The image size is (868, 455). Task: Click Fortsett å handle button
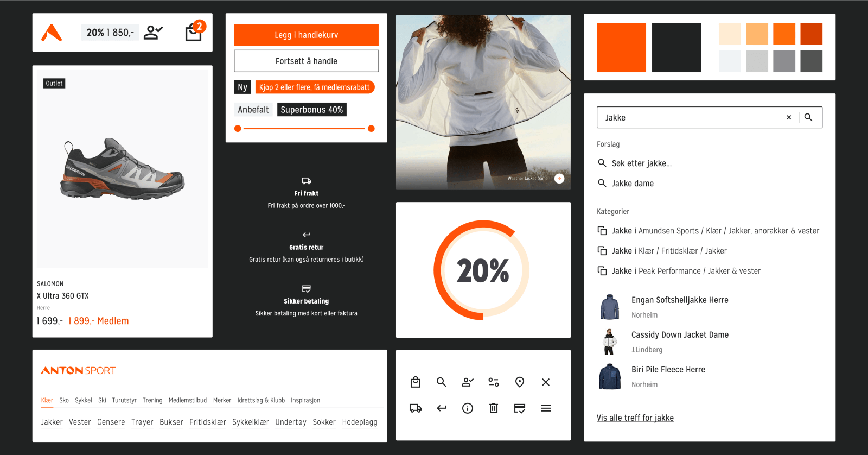pos(307,61)
